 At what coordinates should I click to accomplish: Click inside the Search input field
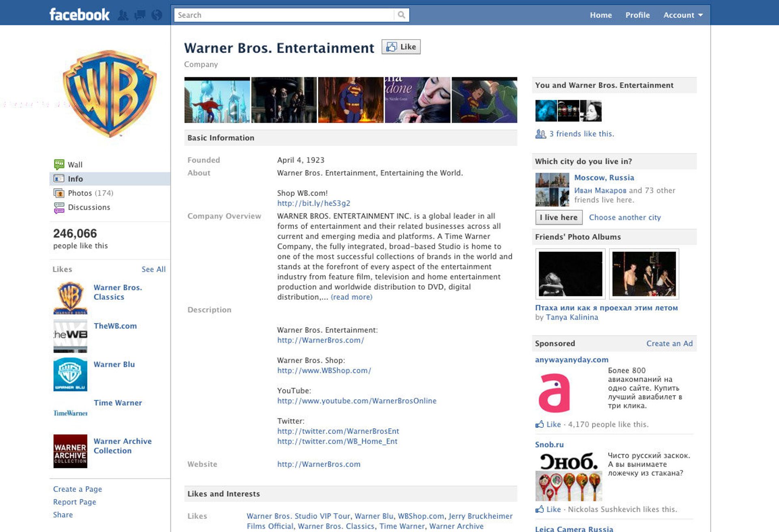tap(284, 15)
